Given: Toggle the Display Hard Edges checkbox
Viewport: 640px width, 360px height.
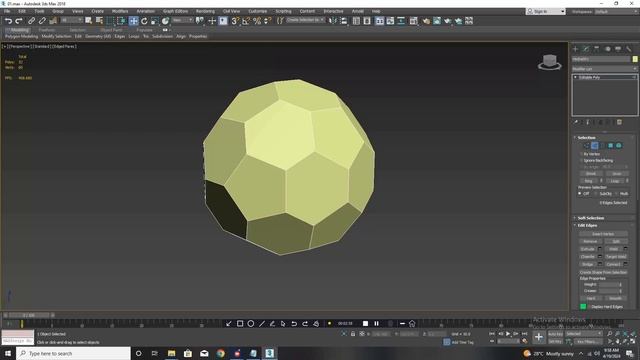Looking at the screenshot, I should [589, 307].
